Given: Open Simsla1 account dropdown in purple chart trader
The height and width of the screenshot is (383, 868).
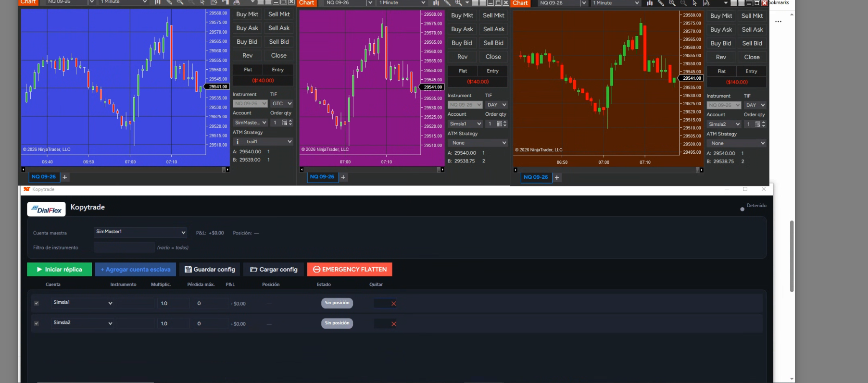Looking at the screenshot, I should pos(465,124).
